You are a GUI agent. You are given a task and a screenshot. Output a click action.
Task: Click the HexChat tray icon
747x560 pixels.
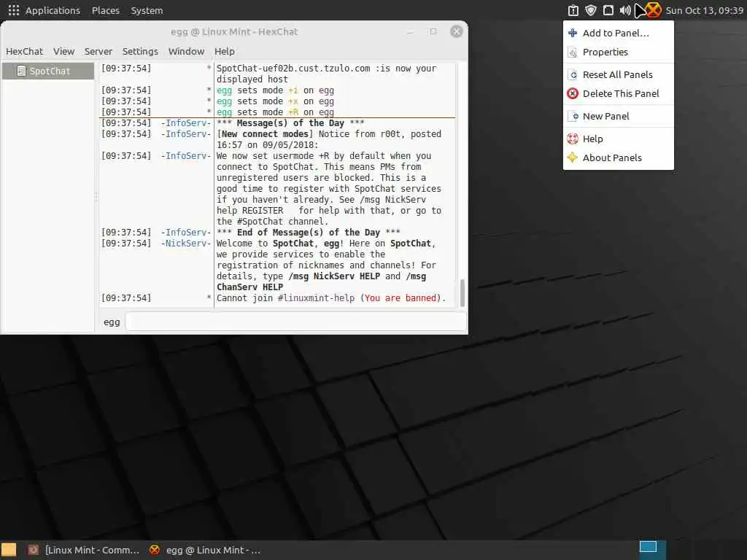653,10
